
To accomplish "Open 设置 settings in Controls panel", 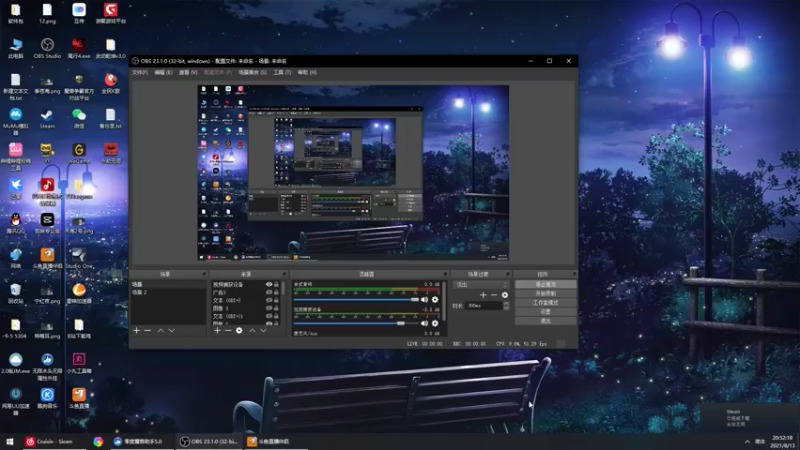I will pyautogui.click(x=545, y=312).
